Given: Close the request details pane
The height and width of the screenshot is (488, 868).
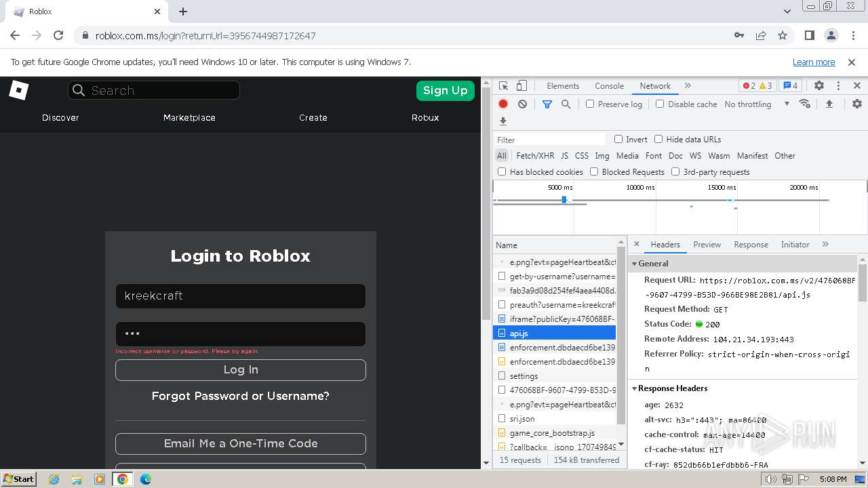Looking at the screenshot, I should 636,244.
